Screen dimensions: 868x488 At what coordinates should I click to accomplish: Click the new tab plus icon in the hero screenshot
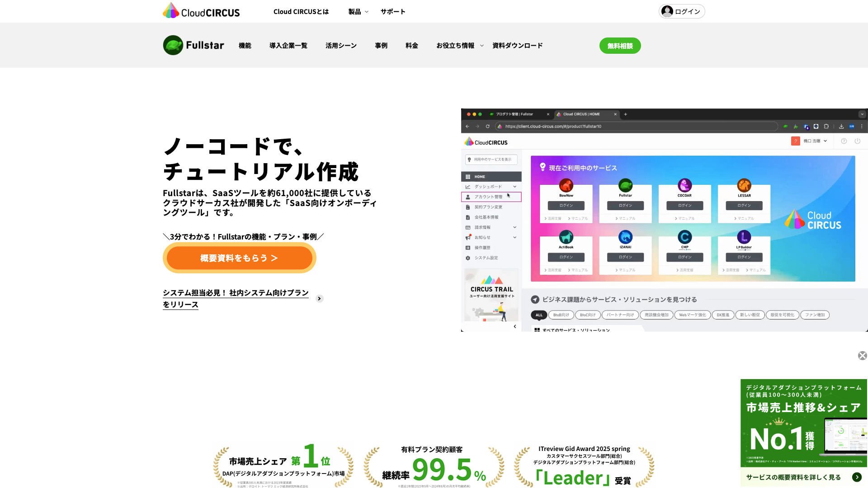point(626,114)
